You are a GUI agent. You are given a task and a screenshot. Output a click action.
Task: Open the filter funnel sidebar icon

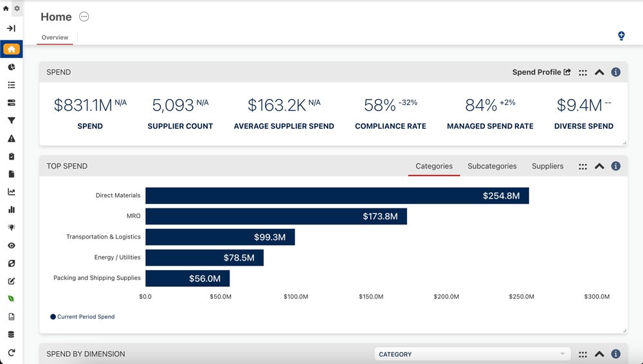click(12, 120)
